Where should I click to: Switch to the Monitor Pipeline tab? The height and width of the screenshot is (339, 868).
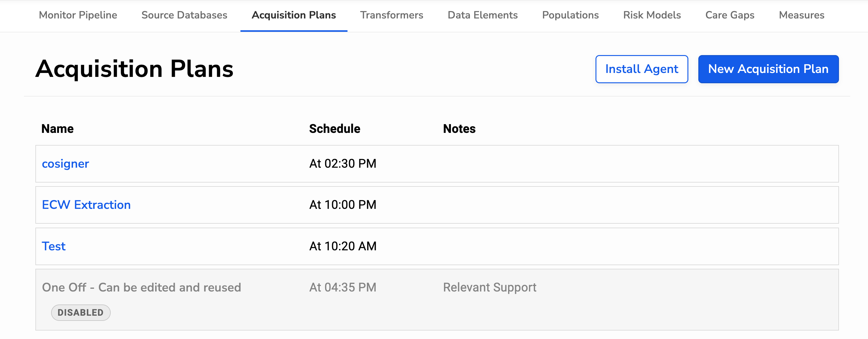pos(77,15)
